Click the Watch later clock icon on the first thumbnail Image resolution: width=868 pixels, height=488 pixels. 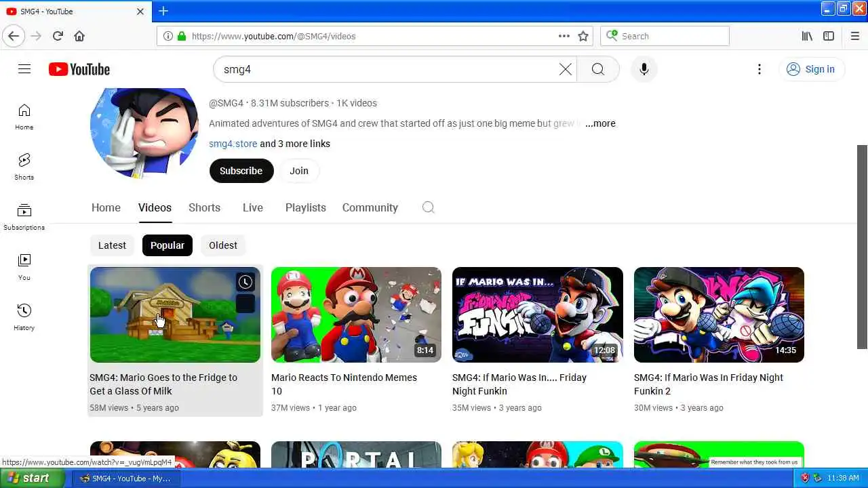pyautogui.click(x=245, y=282)
